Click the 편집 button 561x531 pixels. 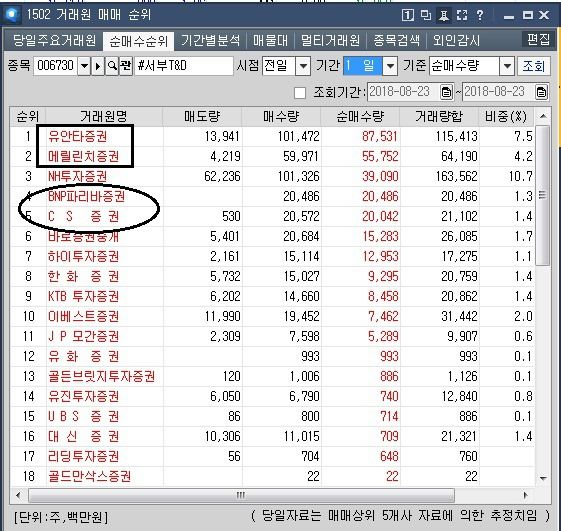point(538,39)
